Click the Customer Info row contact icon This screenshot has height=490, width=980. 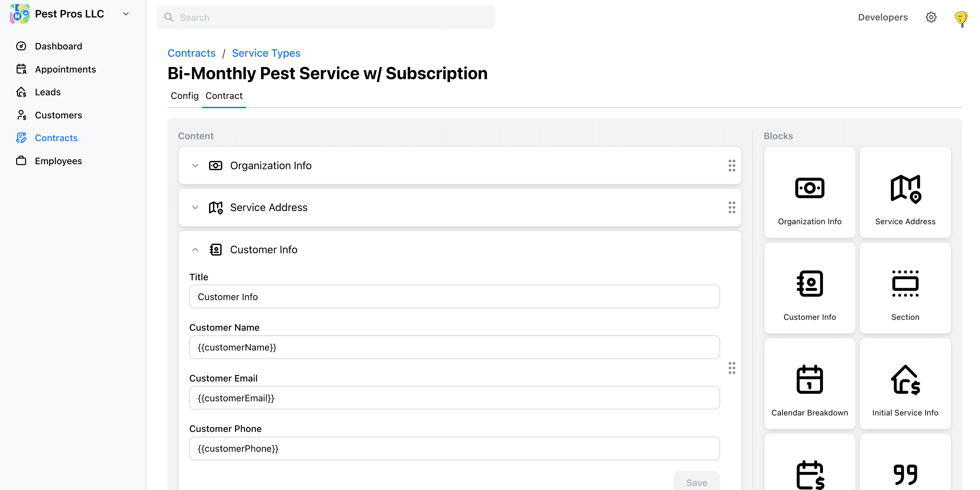pos(216,250)
